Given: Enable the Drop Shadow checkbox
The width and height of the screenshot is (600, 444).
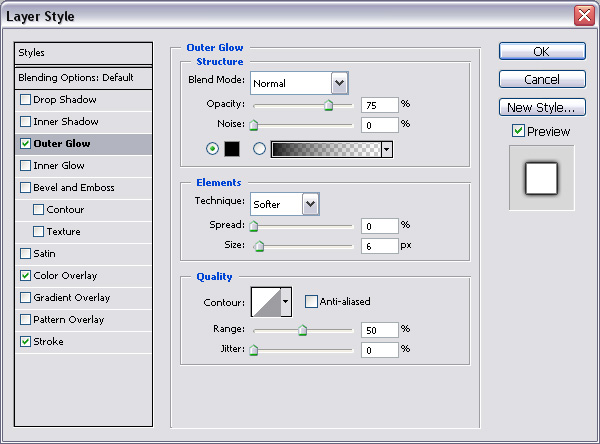Looking at the screenshot, I should click(25, 100).
